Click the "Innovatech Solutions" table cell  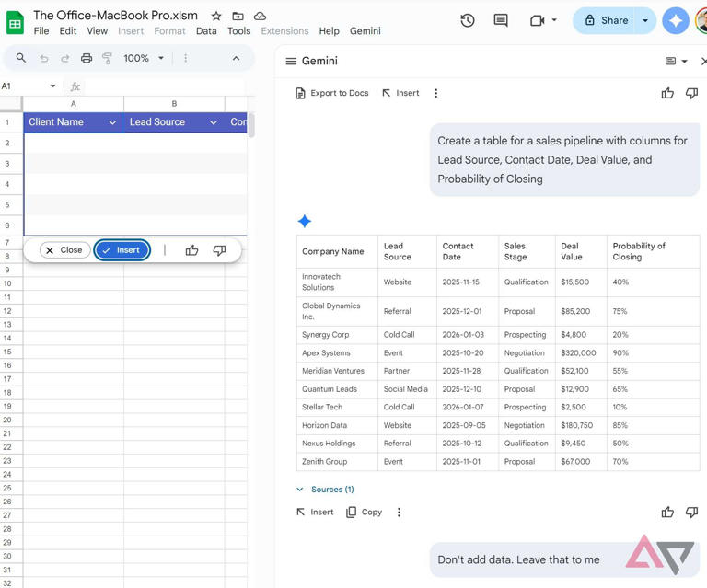(337, 282)
